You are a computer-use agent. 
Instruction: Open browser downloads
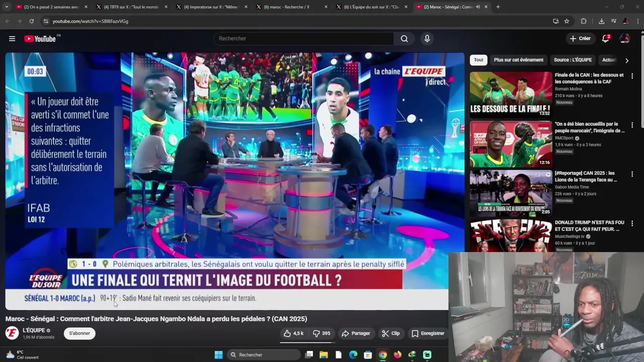(601, 21)
